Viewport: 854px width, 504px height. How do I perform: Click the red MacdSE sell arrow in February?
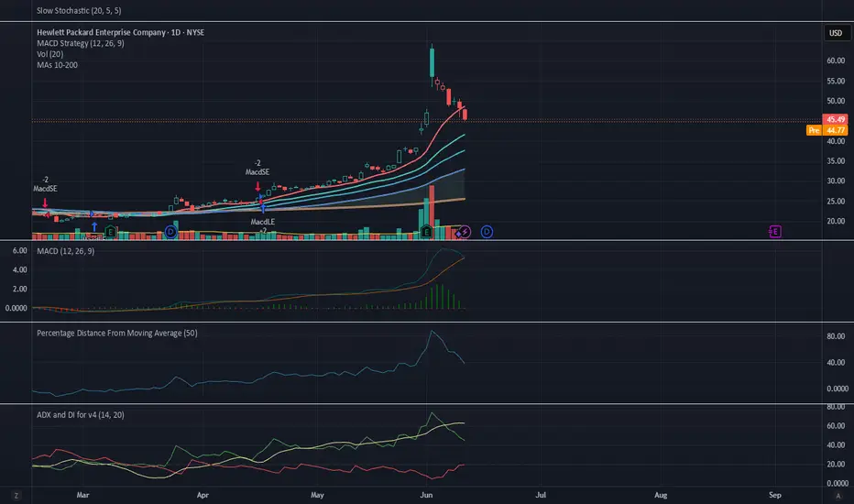45,203
